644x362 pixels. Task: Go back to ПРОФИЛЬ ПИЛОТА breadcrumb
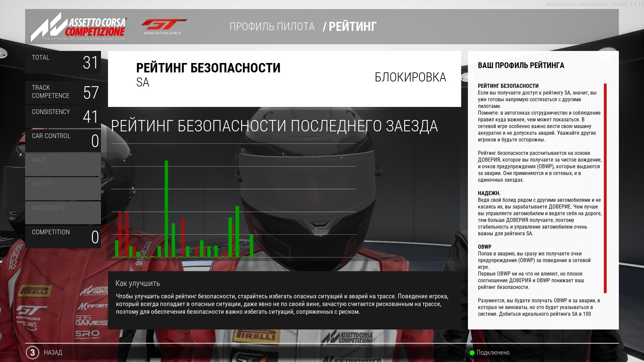[272, 26]
